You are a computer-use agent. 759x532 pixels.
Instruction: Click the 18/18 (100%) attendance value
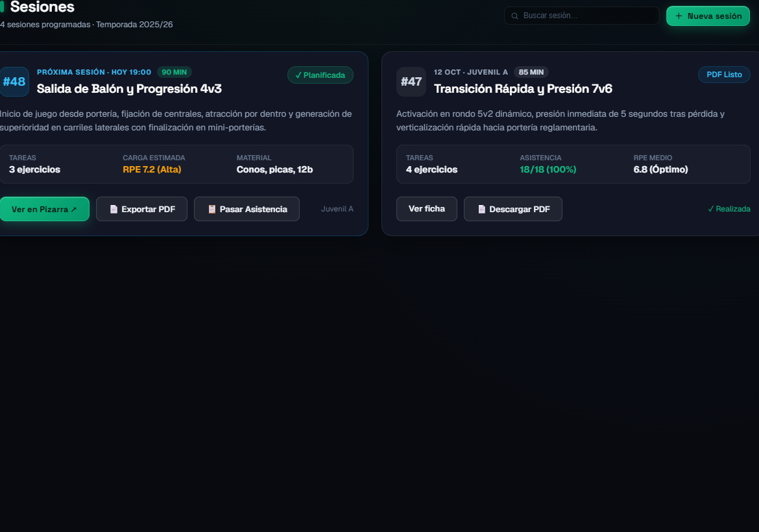tap(548, 169)
